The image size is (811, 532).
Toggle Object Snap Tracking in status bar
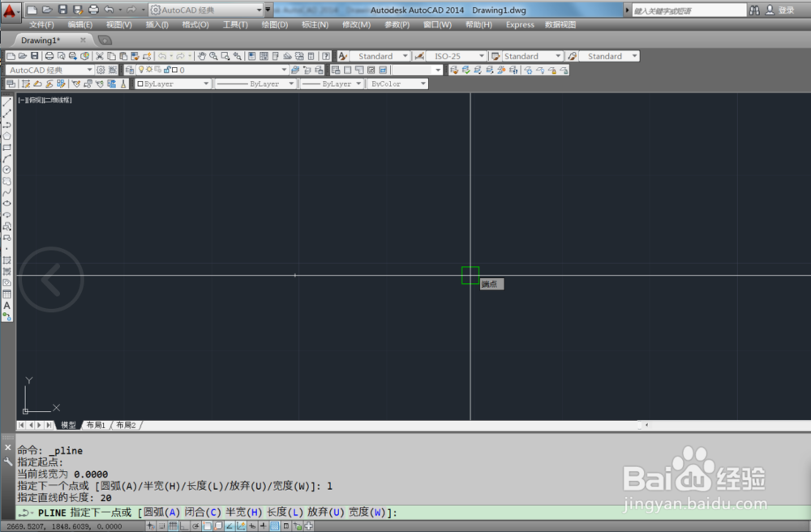coord(230,526)
